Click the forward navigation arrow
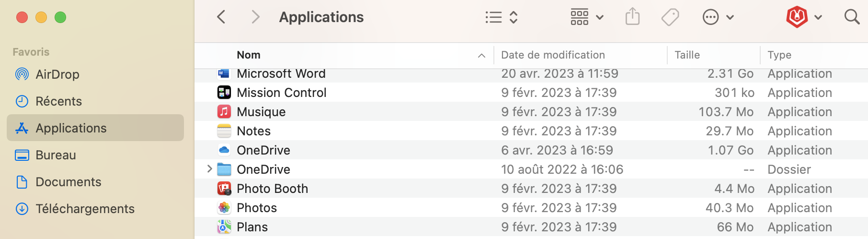Viewport: 868px width, 239px height. 255,17
